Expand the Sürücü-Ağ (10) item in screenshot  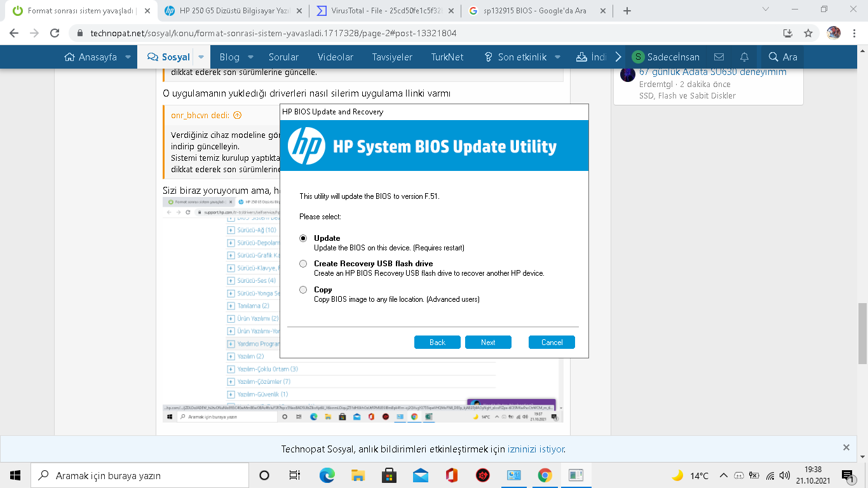point(231,230)
